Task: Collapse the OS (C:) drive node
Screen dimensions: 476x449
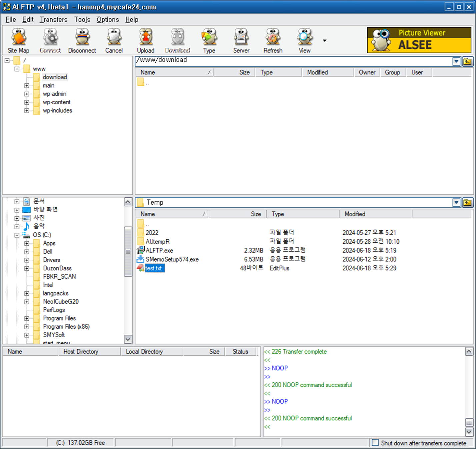Action: click(17, 235)
